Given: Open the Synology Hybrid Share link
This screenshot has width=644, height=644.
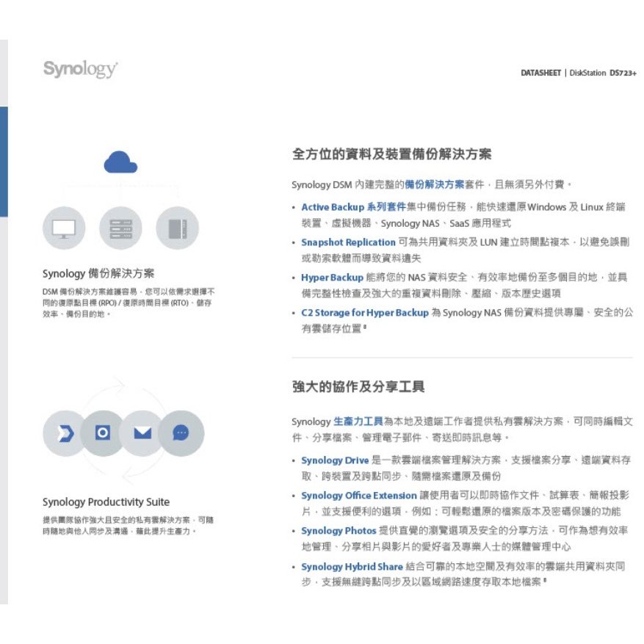Looking at the screenshot, I should click(352, 567).
